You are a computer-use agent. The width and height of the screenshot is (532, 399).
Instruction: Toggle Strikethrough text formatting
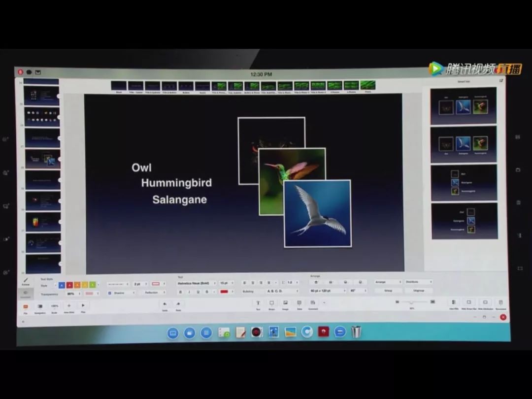pos(206,292)
